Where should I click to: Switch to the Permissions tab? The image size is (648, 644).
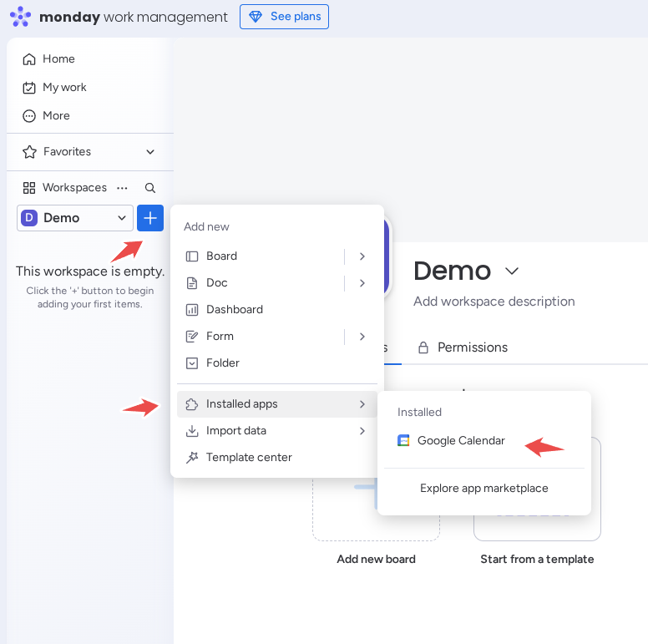click(x=463, y=347)
